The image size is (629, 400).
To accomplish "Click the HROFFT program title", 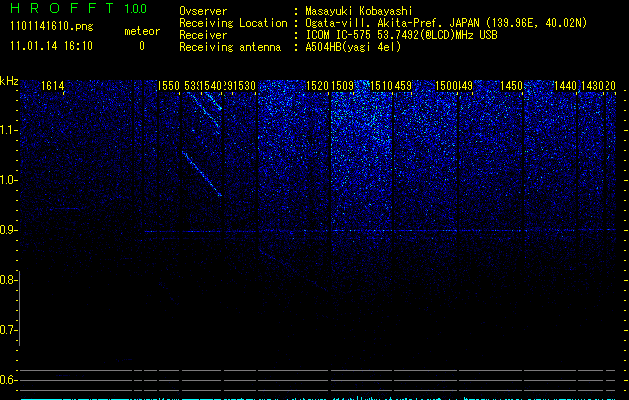I will click(x=62, y=8).
